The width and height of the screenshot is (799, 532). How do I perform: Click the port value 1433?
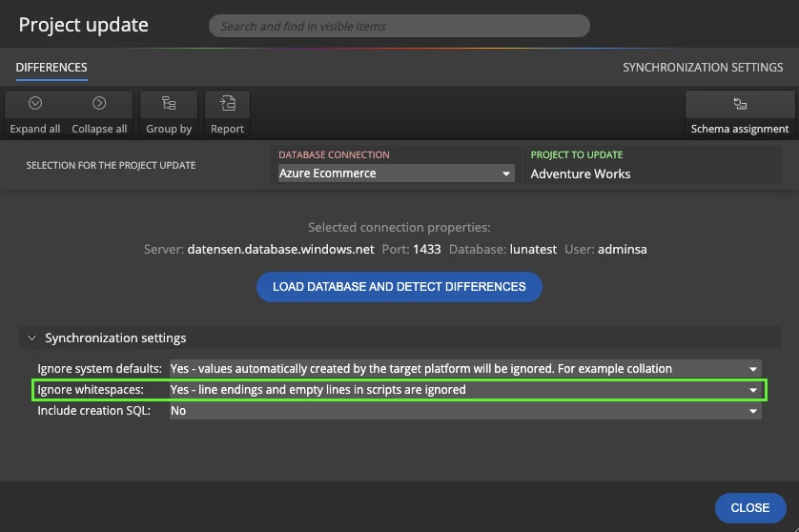pyautogui.click(x=426, y=249)
